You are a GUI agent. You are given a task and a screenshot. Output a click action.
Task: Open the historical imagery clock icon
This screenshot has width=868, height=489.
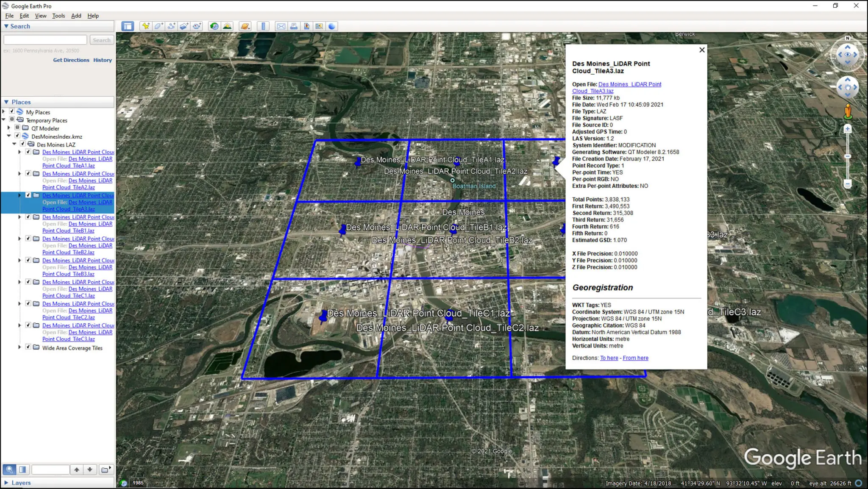pyautogui.click(x=214, y=26)
